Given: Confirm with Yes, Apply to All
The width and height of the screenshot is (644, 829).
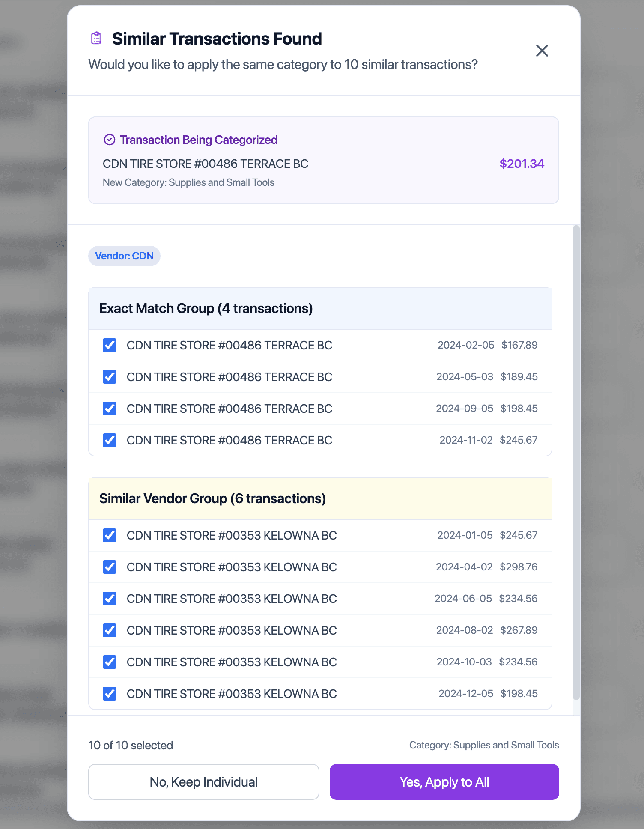Looking at the screenshot, I should coord(444,782).
